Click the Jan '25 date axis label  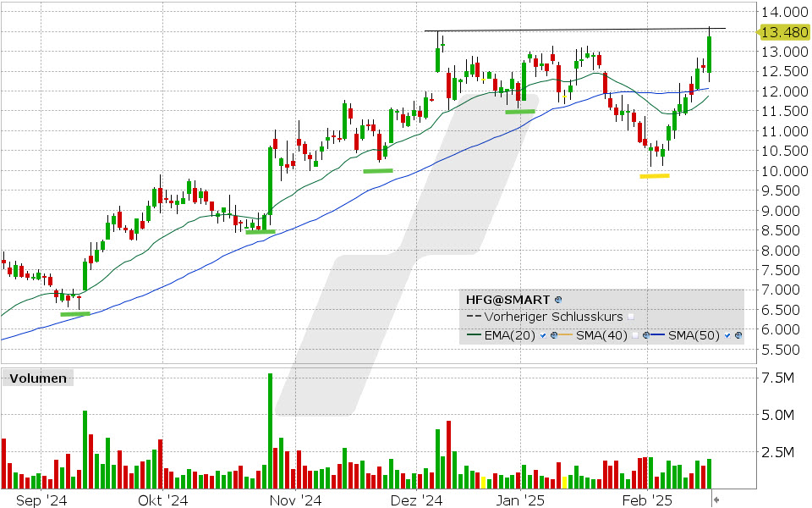click(520, 500)
